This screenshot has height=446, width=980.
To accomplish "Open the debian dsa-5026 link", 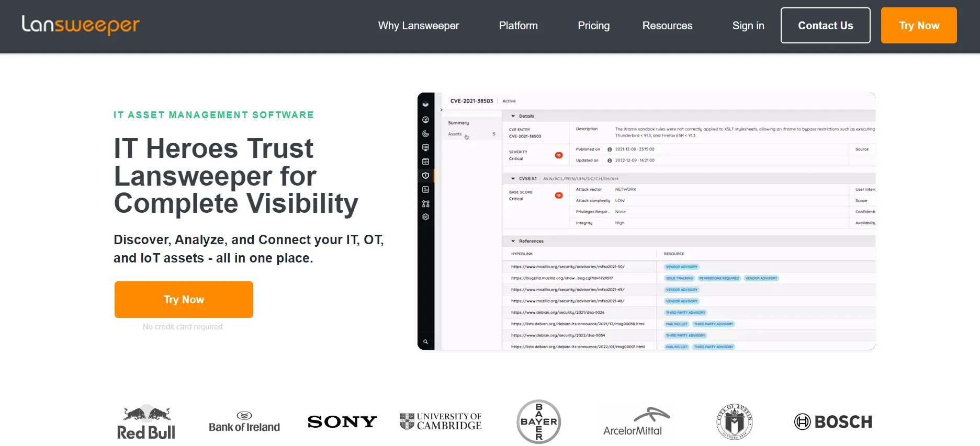I will coord(558,313).
